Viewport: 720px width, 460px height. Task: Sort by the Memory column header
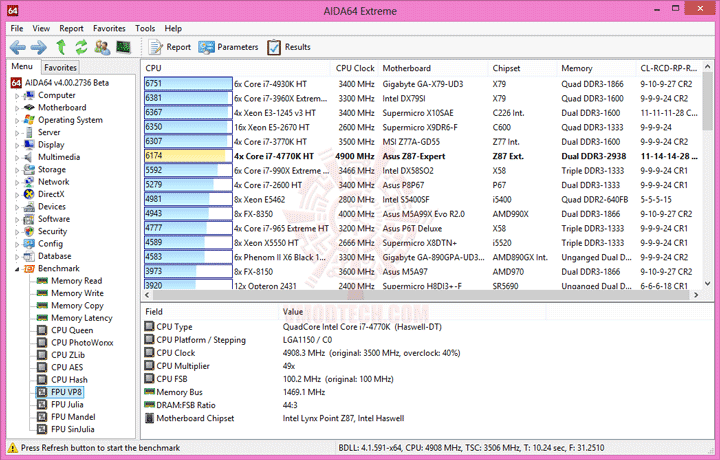click(x=596, y=68)
